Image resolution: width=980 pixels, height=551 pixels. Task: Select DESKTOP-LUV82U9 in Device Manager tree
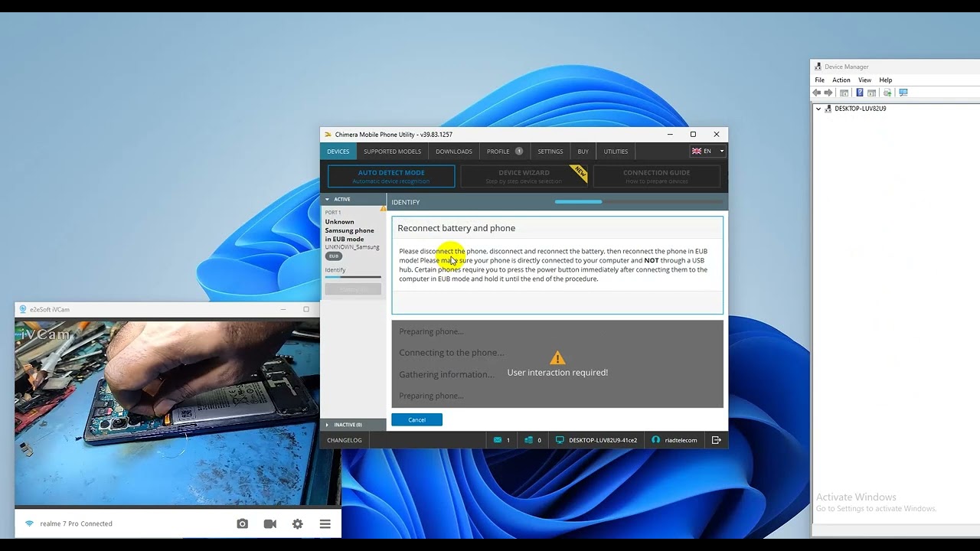860,109
